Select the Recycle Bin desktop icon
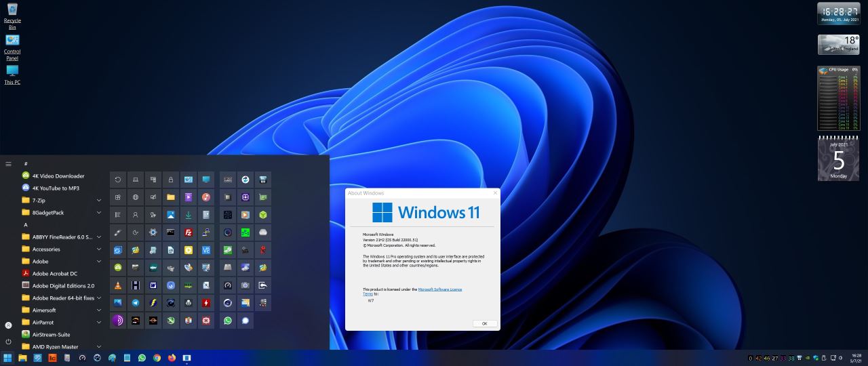Viewport: 868px width, 366px height. point(12,16)
